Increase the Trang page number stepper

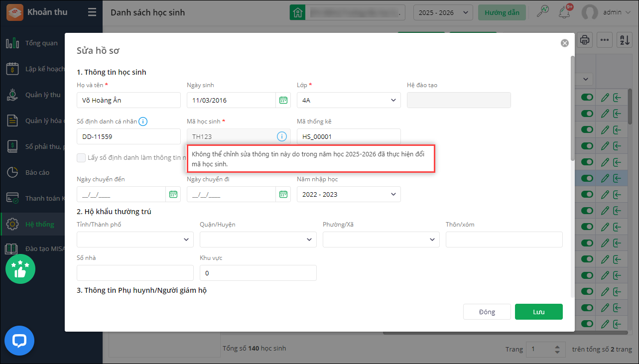[x=557, y=347]
